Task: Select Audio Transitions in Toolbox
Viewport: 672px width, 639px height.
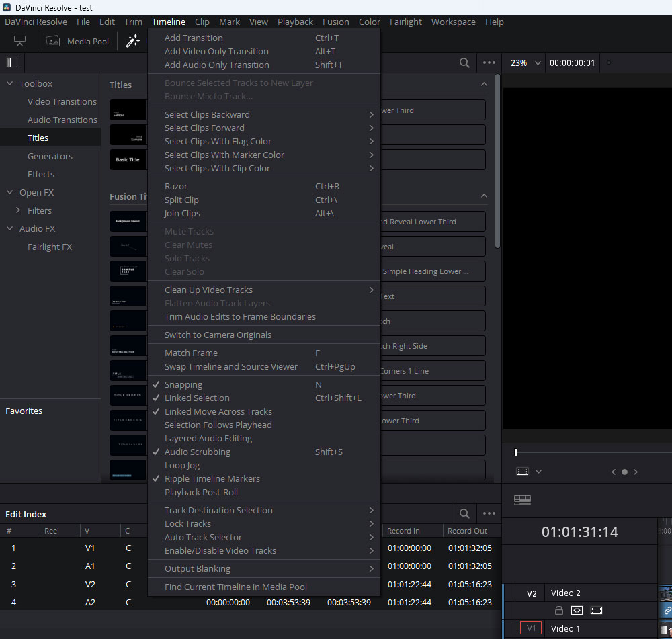Action: [62, 120]
